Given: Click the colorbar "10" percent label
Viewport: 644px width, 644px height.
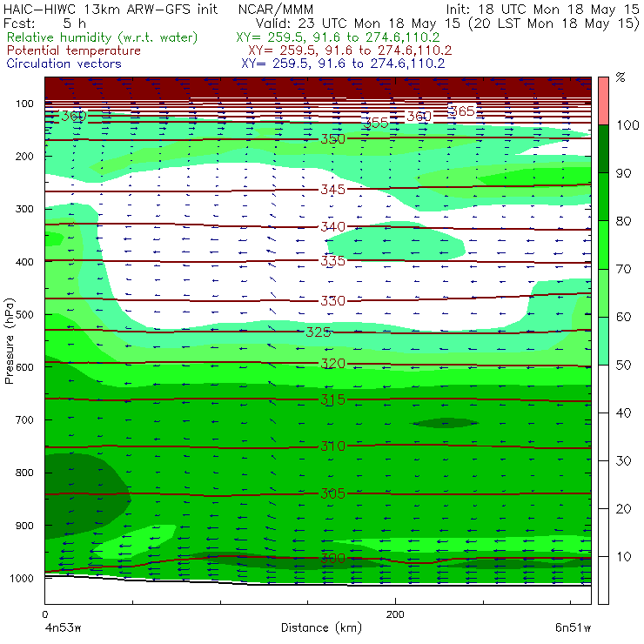Looking at the screenshot, I should [x=623, y=557].
